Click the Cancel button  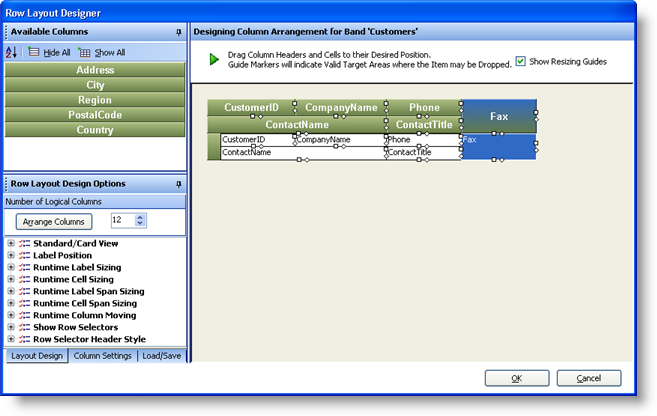coord(588,378)
